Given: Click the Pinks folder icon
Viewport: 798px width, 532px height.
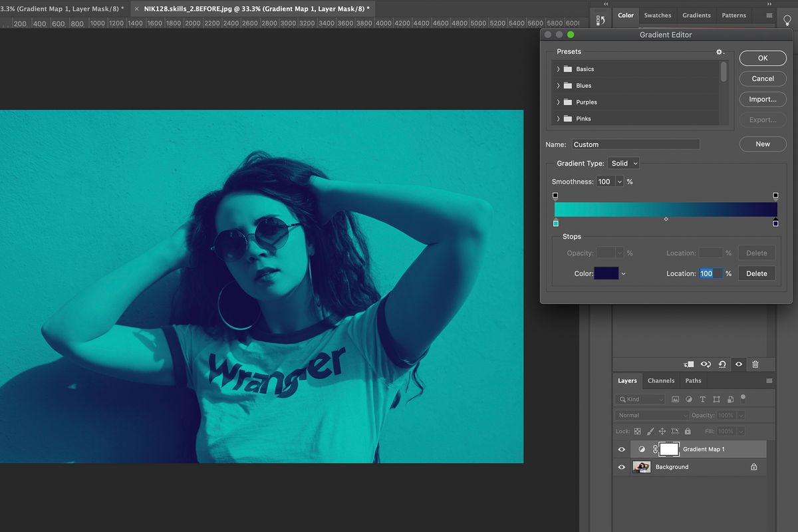Looking at the screenshot, I should tap(567, 119).
